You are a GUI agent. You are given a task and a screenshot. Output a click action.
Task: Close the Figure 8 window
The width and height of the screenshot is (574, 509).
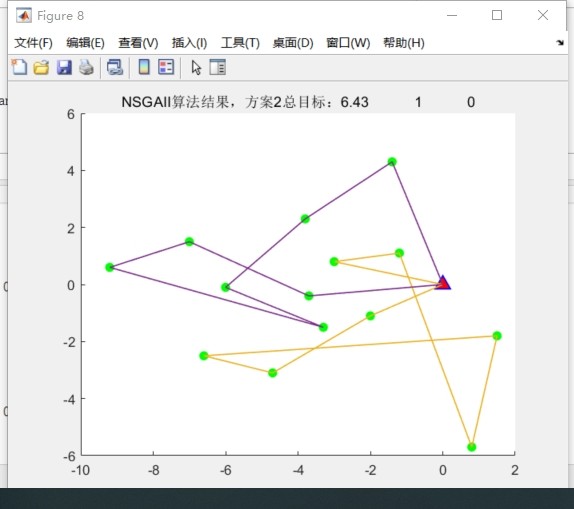click(543, 15)
